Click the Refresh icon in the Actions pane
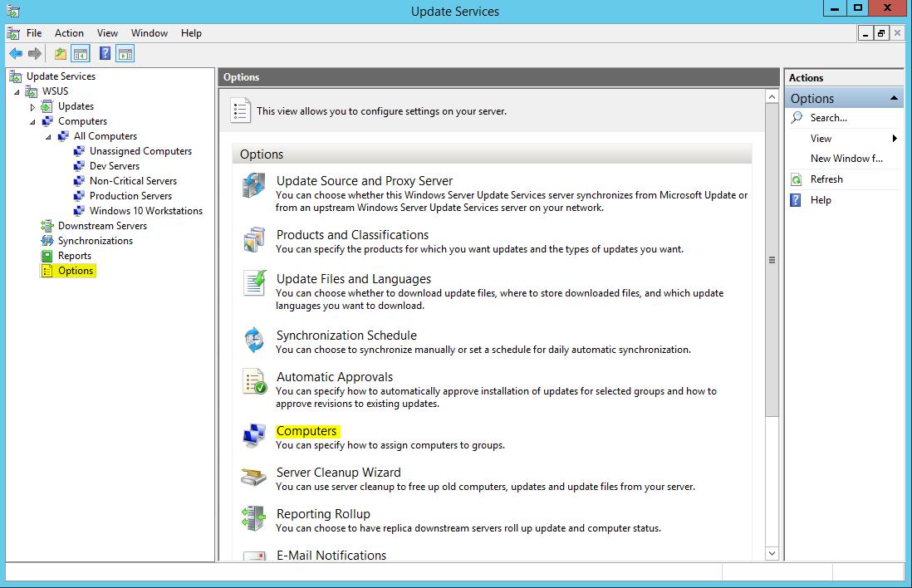Viewport: 912px width, 588px height. (x=796, y=179)
